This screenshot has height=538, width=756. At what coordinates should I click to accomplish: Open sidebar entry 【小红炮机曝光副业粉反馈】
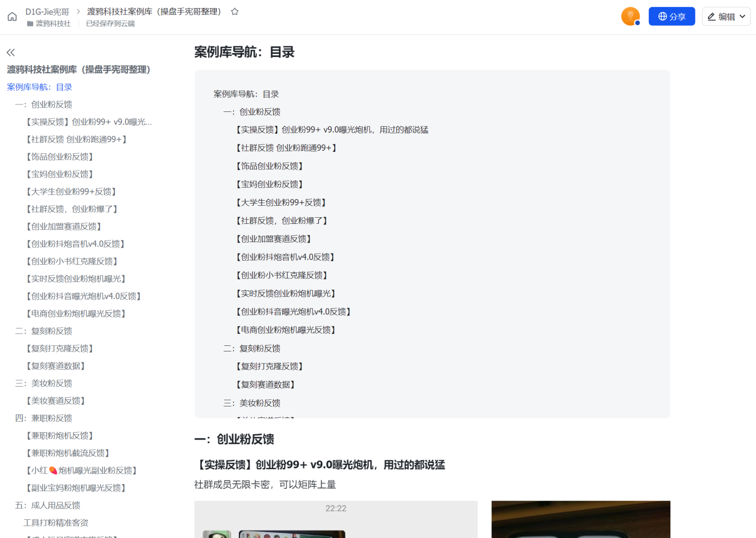pos(82,470)
